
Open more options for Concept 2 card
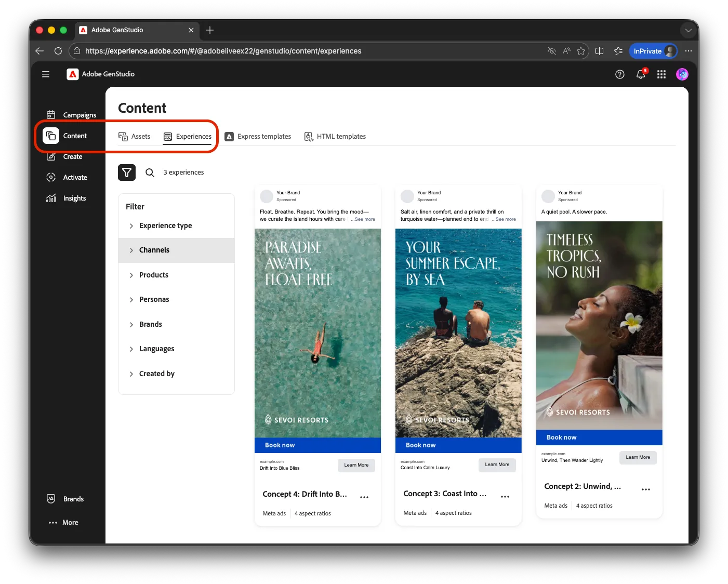click(x=646, y=489)
